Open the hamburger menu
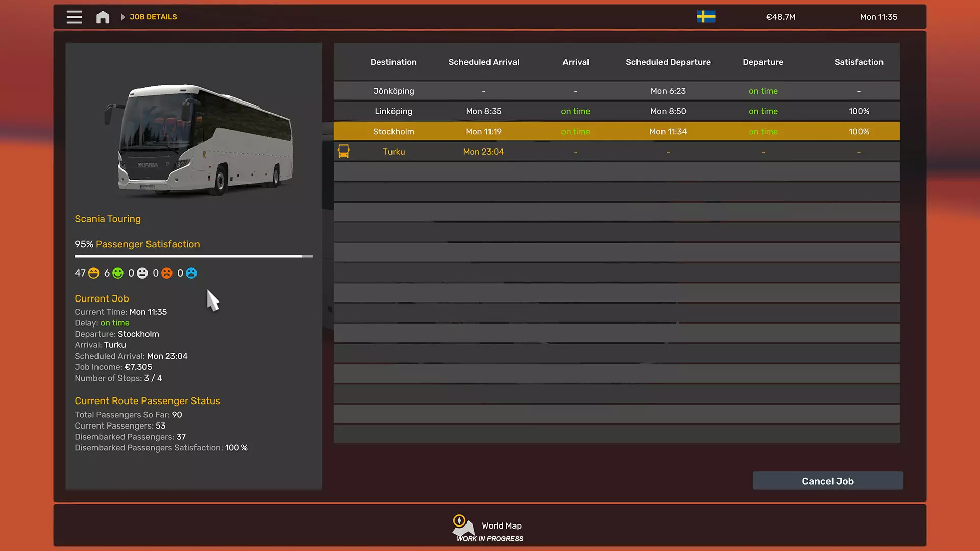Screen dimensions: 980x551 (x=74, y=17)
